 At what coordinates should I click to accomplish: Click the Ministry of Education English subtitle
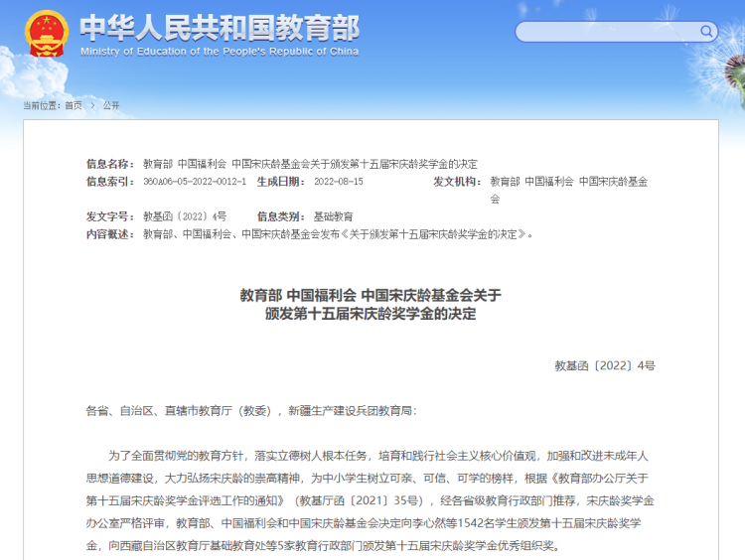coord(219,51)
